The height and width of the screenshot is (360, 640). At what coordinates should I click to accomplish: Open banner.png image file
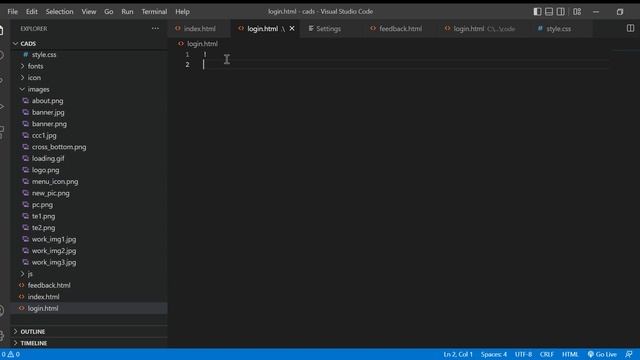click(49, 124)
